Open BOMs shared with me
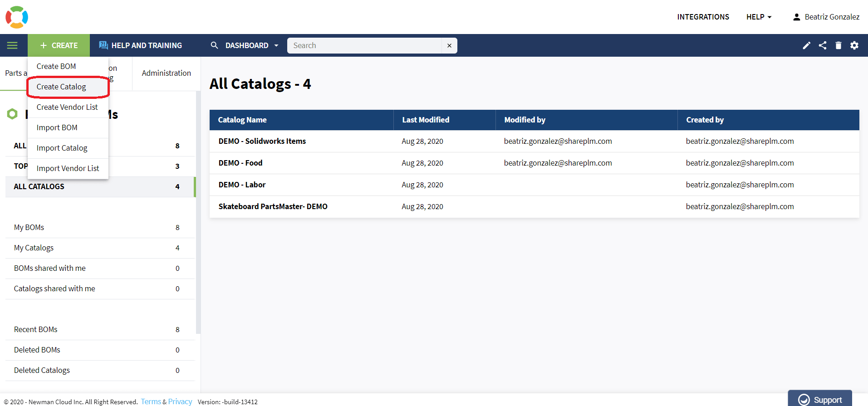 (100, 268)
